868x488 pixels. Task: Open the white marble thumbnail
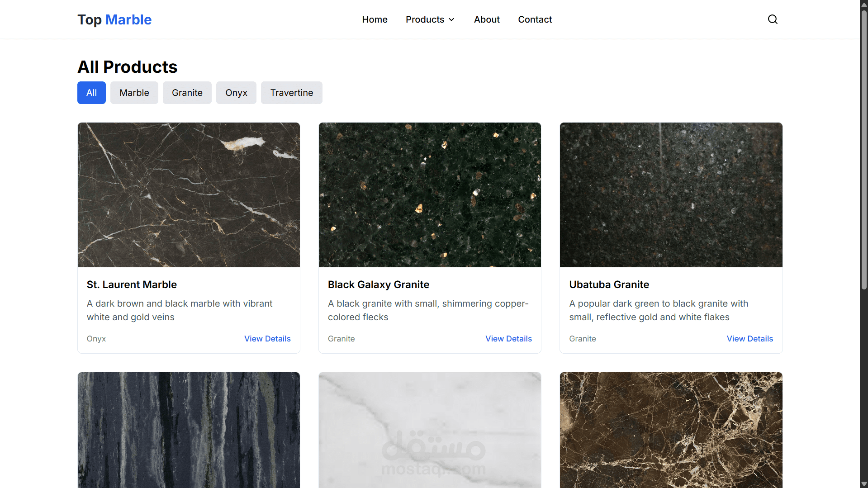(430, 430)
